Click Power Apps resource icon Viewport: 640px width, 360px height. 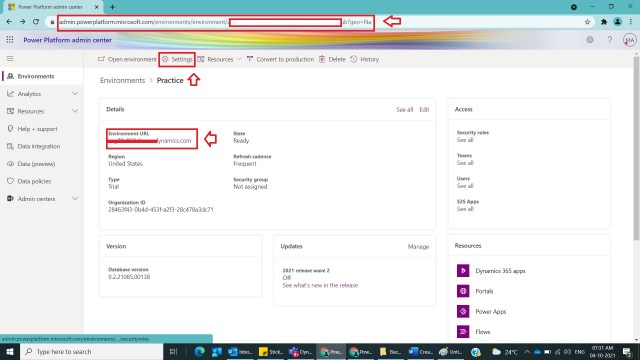[463, 311]
